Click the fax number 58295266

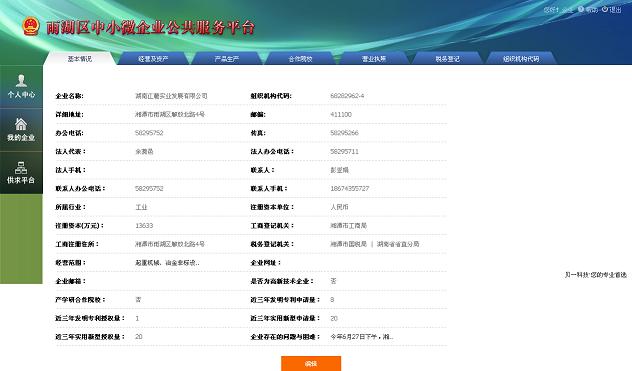[344, 133]
